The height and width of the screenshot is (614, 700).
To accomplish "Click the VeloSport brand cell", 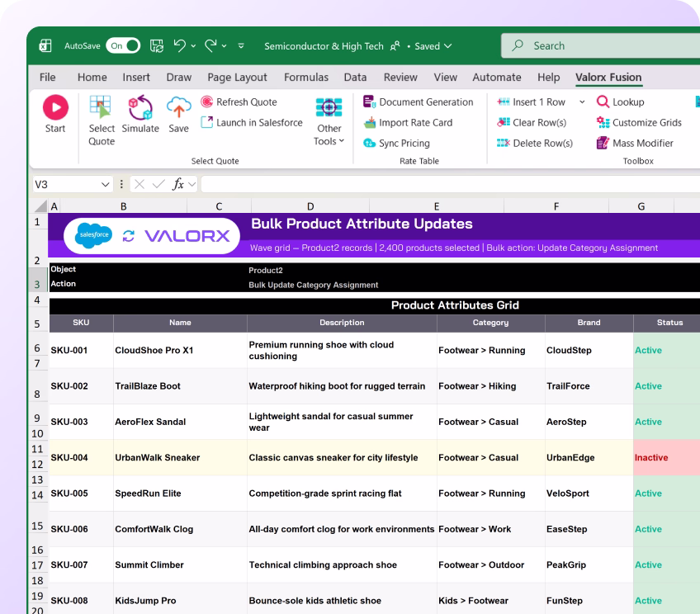I will coord(589,493).
